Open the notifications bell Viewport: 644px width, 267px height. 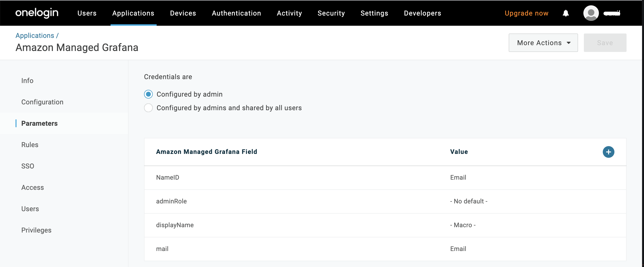[565, 13]
